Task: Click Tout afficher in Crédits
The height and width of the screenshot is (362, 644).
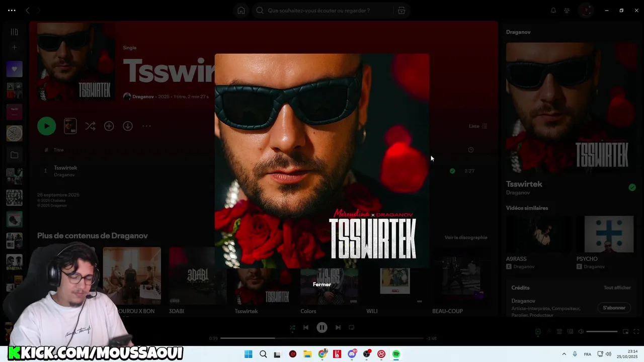Action: pos(617,288)
